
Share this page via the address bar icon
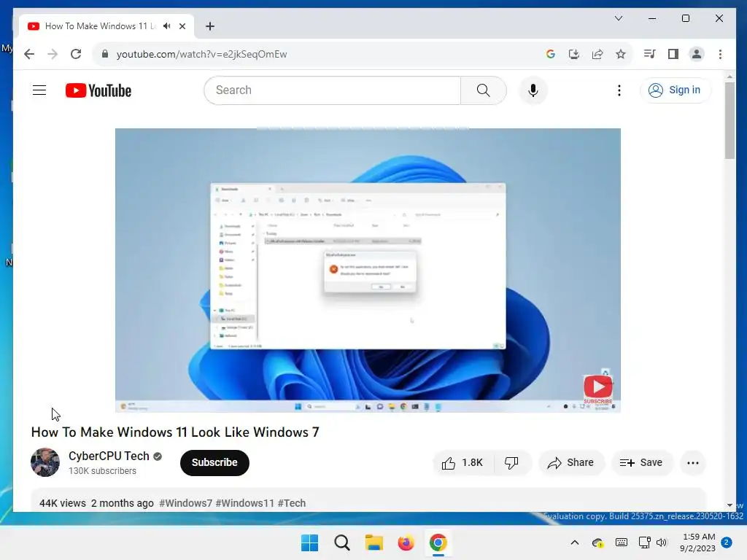597,54
